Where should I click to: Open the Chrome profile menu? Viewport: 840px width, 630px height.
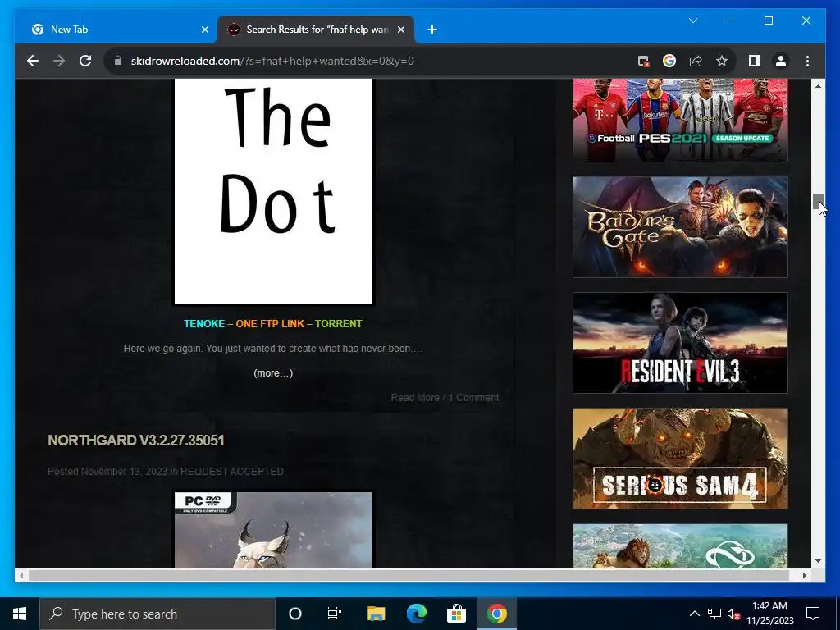tap(781, 61)
